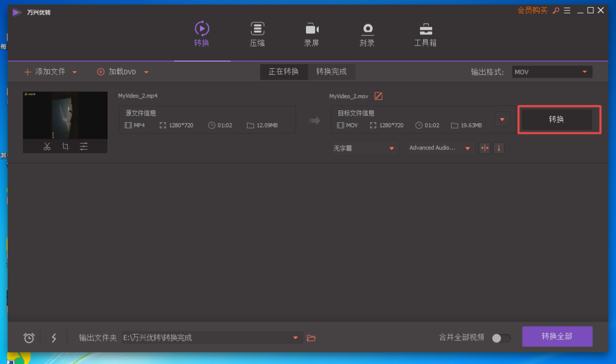616x364 pixels.
Task: Click the 转换 convert button
Action: (x=556, y=120)
